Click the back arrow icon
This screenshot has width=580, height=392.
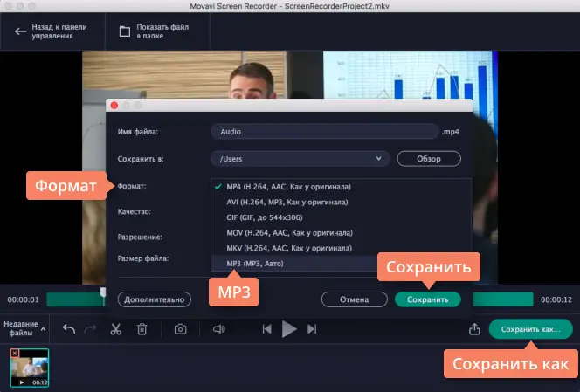(20, 31)
